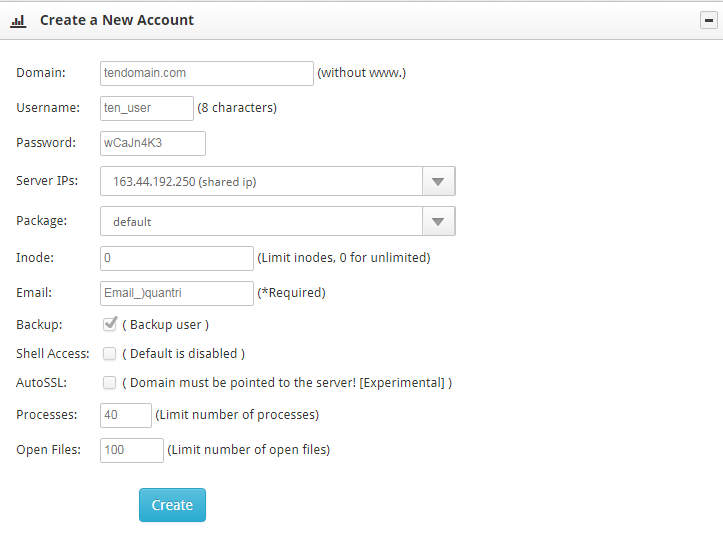
Task: Click the bar chart icon beside panel title
Action: (x=18, y=21)
